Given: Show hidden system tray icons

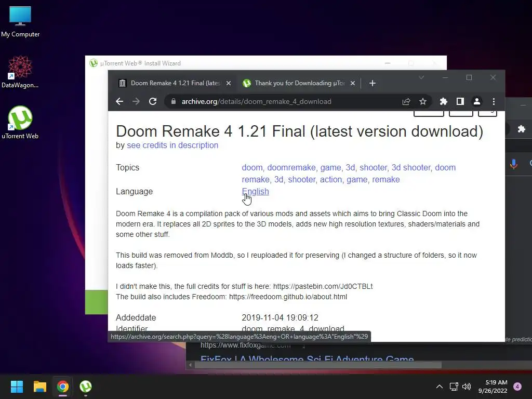Looking at the screenshot, I should coord(440,387).
